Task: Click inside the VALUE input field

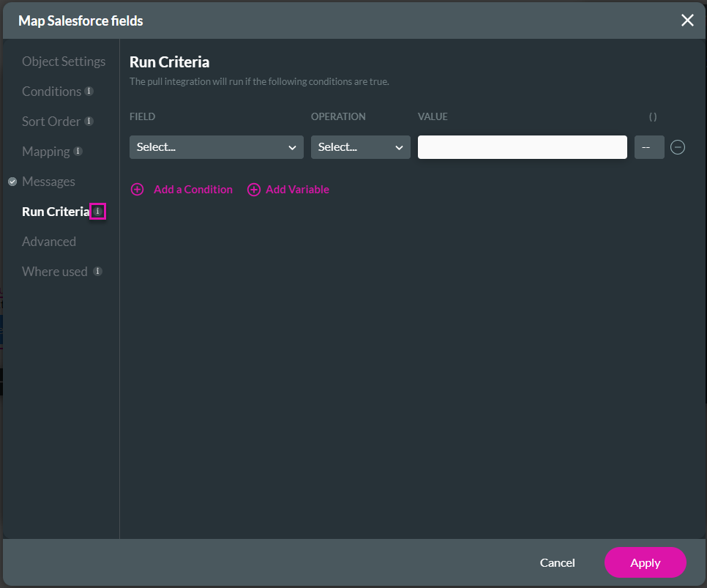Action: [x=522, y=147]
